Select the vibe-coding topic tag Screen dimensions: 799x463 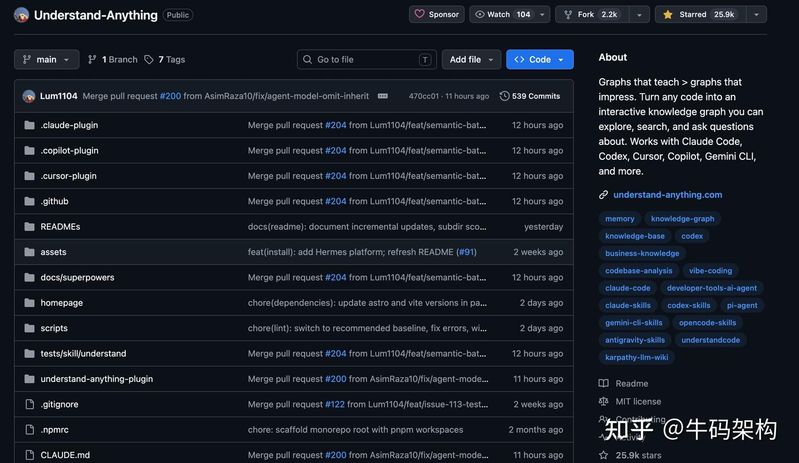(x=710, y=270)
